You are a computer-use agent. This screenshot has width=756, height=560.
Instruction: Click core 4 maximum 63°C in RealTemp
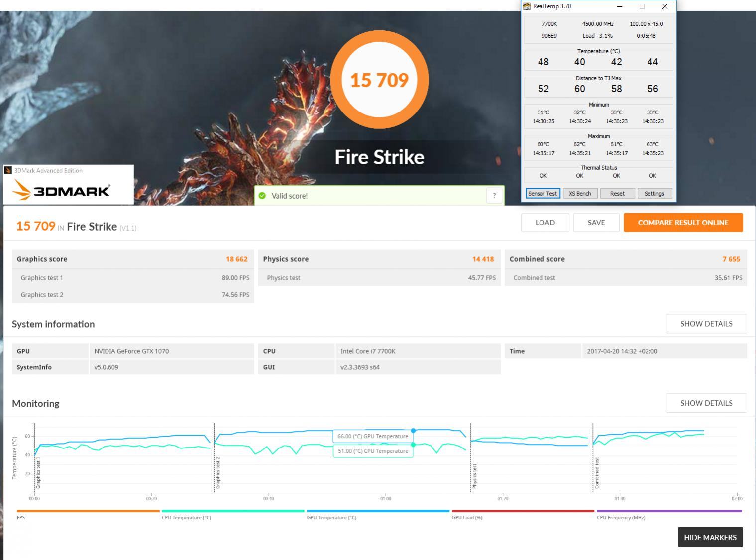click(652, 144)
